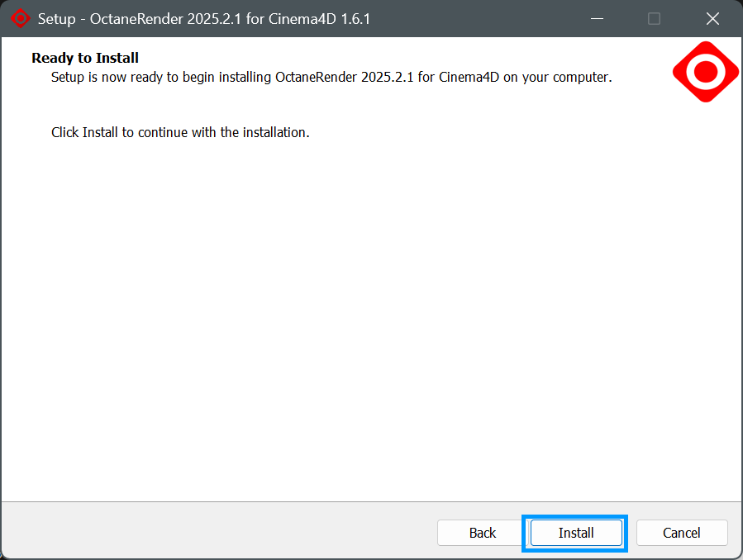743x560 pixels.
Task: Click the greyed-out maximize button
Action: 654,18
